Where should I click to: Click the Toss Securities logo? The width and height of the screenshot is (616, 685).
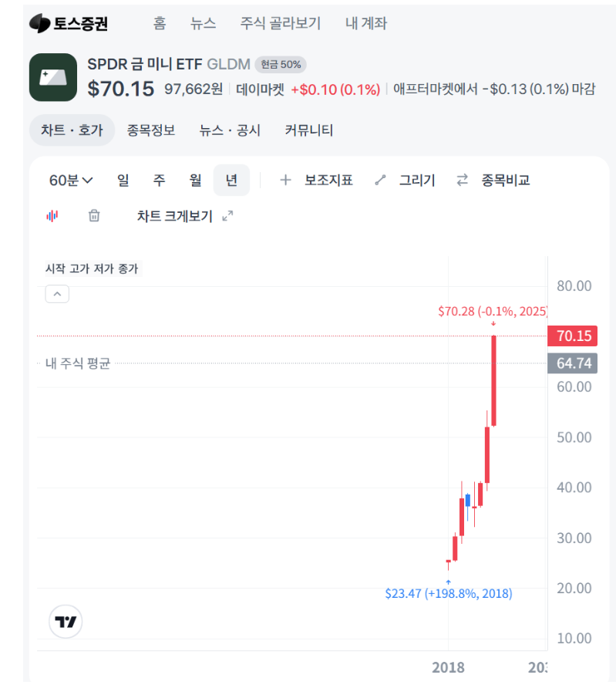point(69,23)
